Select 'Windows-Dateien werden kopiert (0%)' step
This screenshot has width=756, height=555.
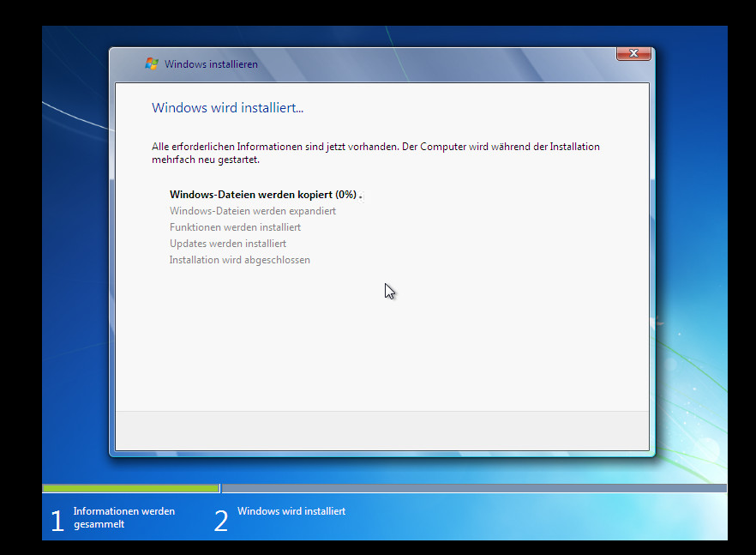[263, 195]
